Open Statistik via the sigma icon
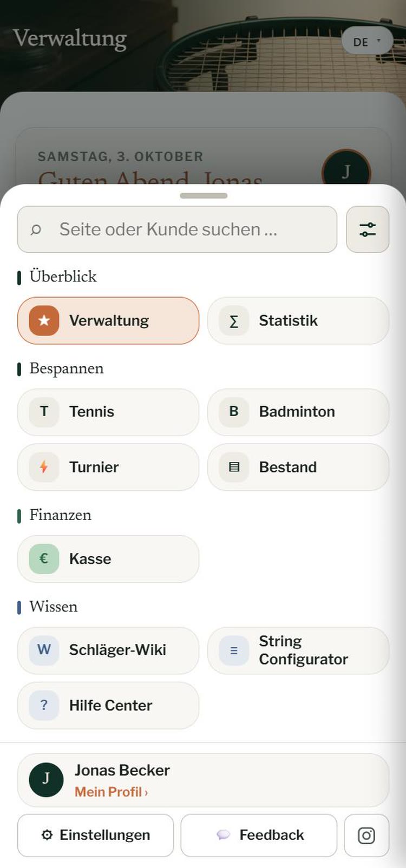The height and width of the screenshot is (868, 406). point(234,320)
